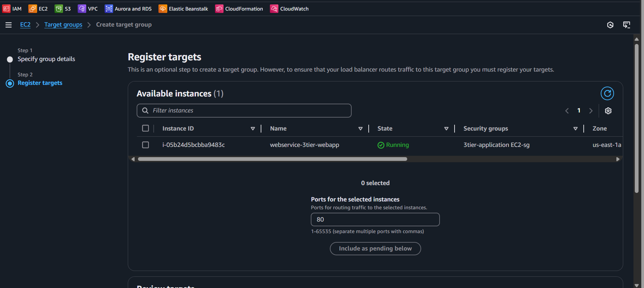Open the Aurora and RDS shortcut icon
This screenshot has width=644, height=288.
coord(109,9)
